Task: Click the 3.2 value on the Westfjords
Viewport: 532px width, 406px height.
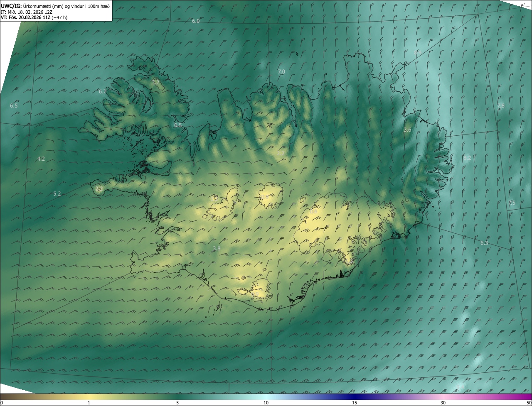Action: point(155,83)
